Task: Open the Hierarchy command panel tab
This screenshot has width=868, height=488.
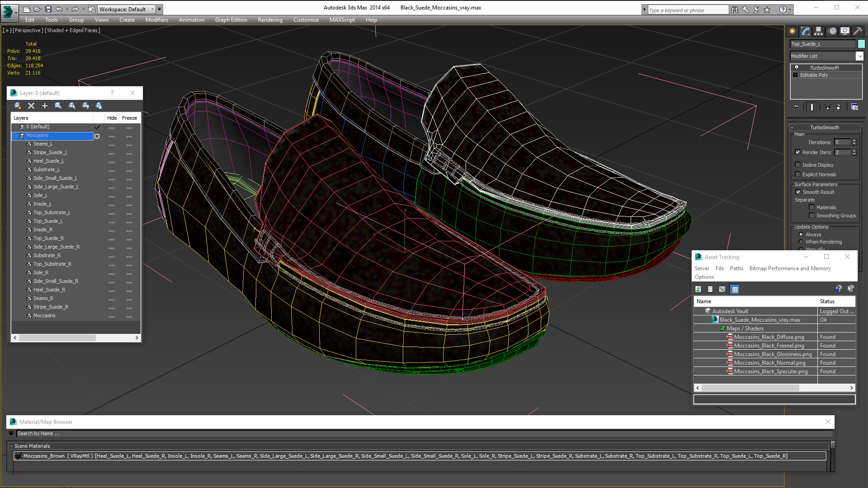Action: click(x=819, y=31)
